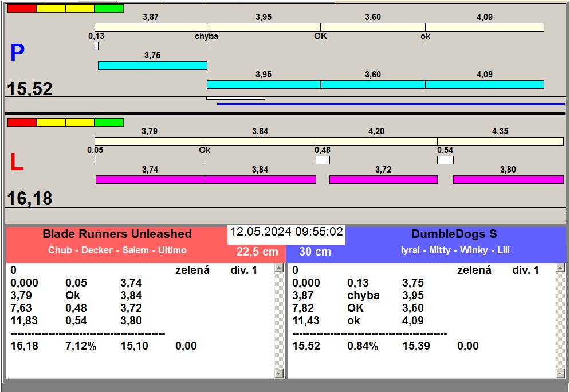
Task: Select the magenta 3,72 run bar
Action: [x=383, y=179]
